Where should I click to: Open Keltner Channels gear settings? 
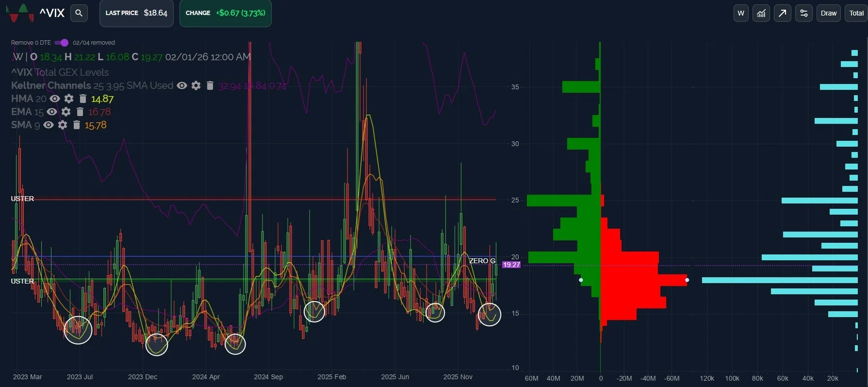tap(196, 85)
